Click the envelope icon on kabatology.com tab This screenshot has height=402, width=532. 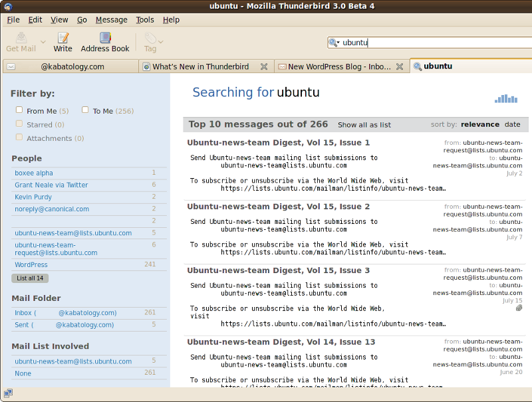point(11,66)
